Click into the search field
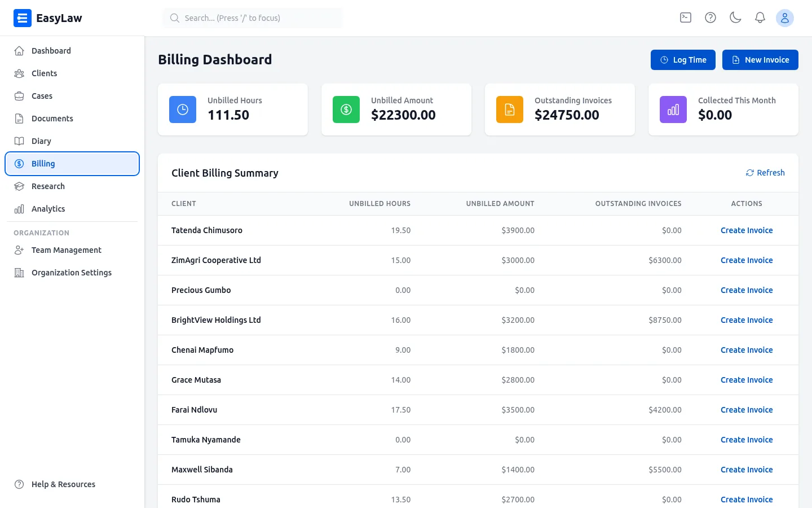Screen dimensions: 812x508 coord(252,17)
